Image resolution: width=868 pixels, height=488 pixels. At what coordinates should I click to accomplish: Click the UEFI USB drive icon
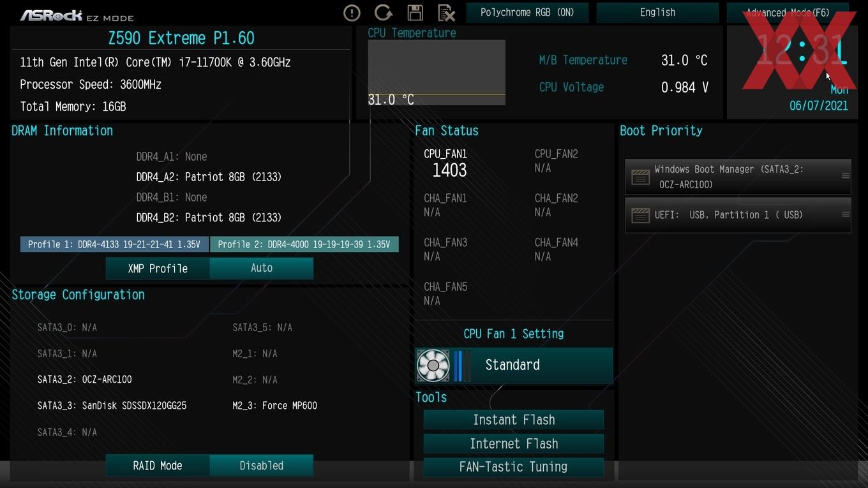(x=640, y=216)
